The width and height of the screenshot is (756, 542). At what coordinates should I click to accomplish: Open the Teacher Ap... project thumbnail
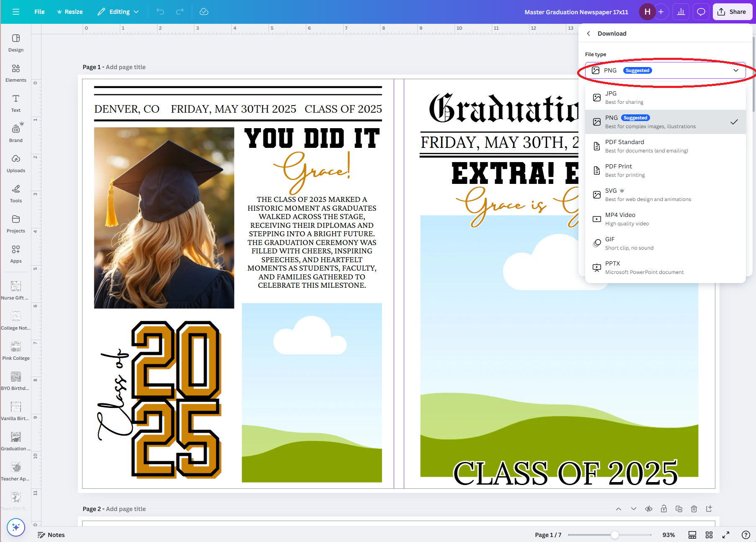tap(16, 471)
